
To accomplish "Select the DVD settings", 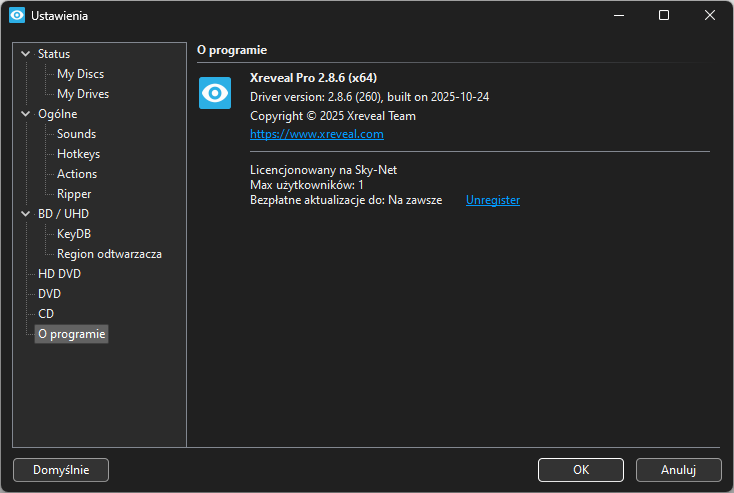I will 49,294.
